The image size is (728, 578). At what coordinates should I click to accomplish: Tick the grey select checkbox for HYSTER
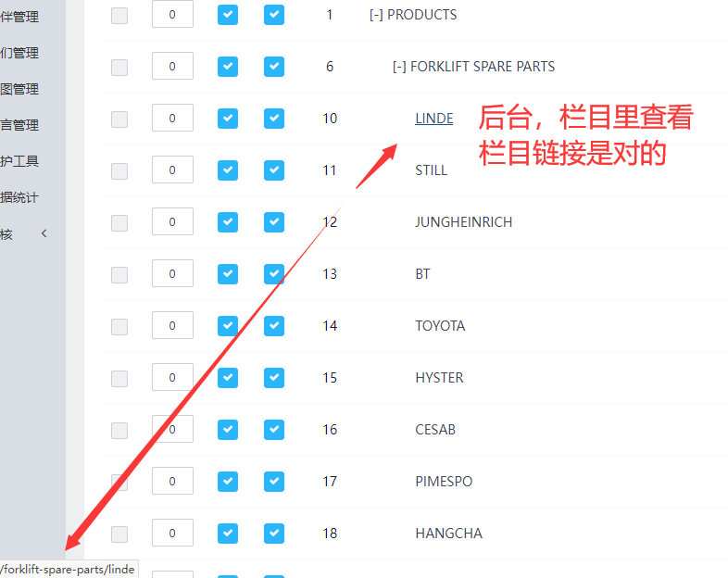(x=119, y=378)
